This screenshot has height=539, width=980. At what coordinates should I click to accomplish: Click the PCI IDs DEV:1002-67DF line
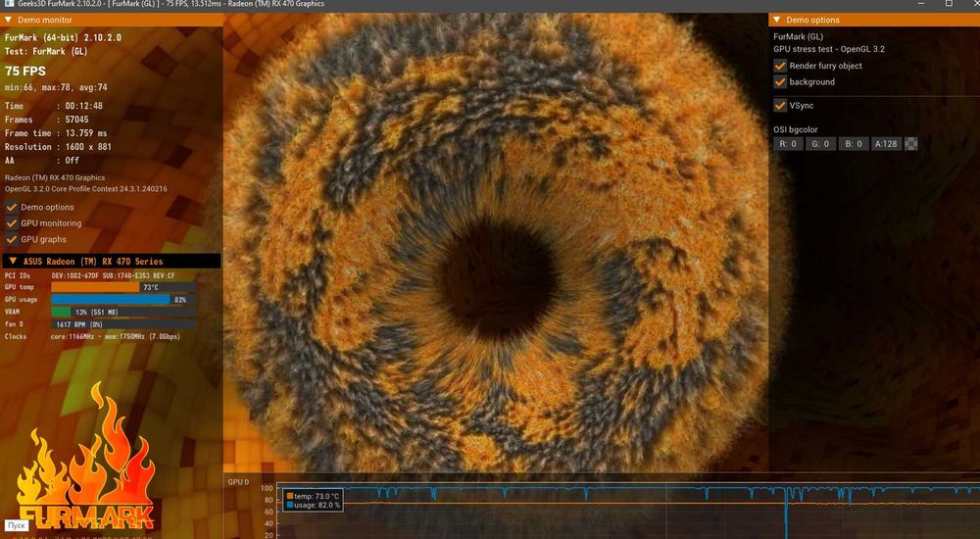[90, 275]
